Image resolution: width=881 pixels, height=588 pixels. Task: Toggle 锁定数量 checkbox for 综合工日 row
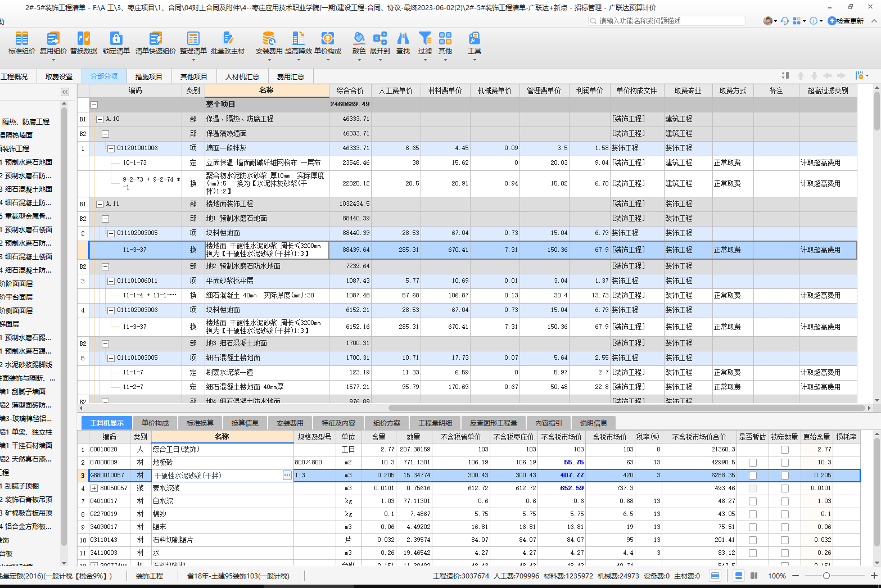pos(784,450)
